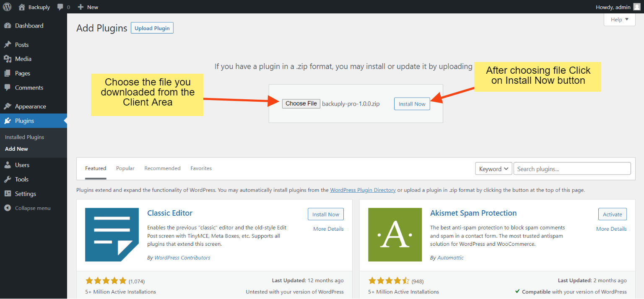Open Posts via the pushpin icon
Screen dimensions: 644x299
click(8, 45)
